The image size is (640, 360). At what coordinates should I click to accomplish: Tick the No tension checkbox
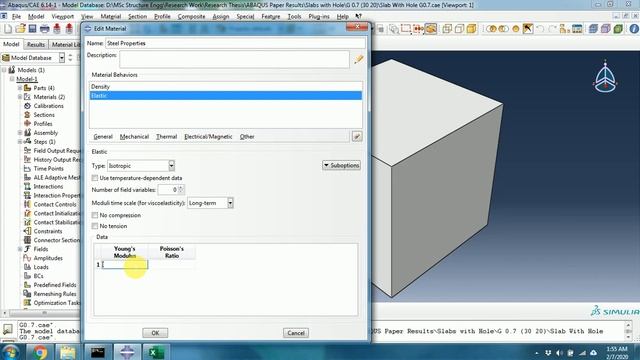tap(95, 226)
